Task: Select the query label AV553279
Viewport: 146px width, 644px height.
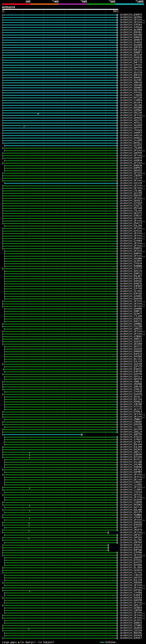Action: [x=8, y=8]
